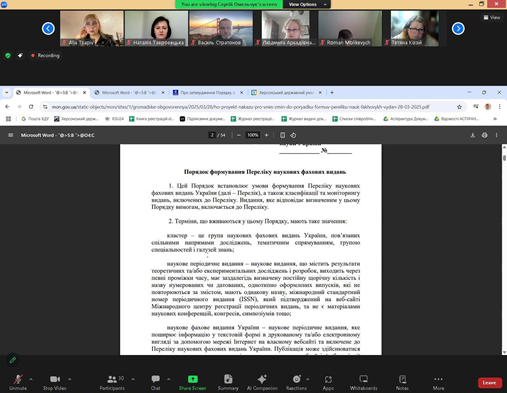Open the Participants panel
Viewport: 507px width, 393px height.
coord(112,382)
